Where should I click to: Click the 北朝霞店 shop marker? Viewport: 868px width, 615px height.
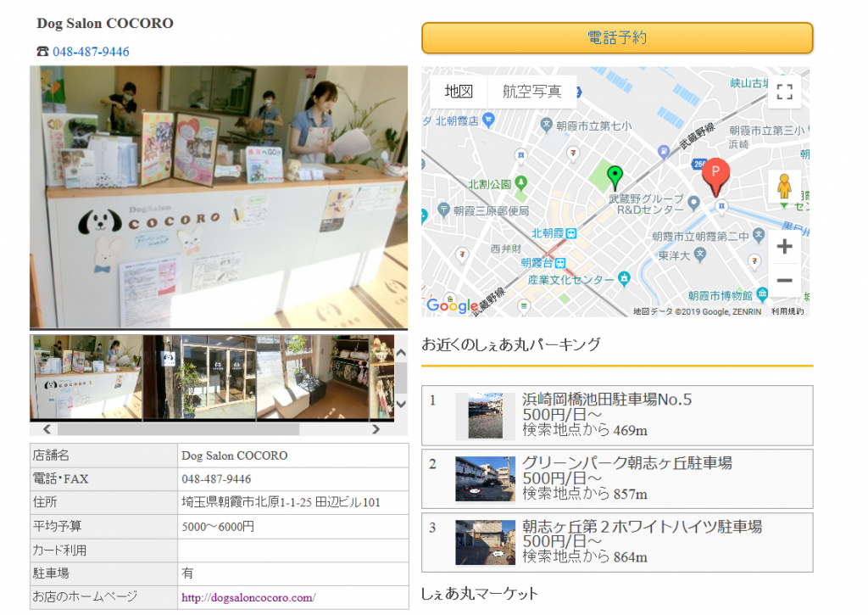[488, 120]
